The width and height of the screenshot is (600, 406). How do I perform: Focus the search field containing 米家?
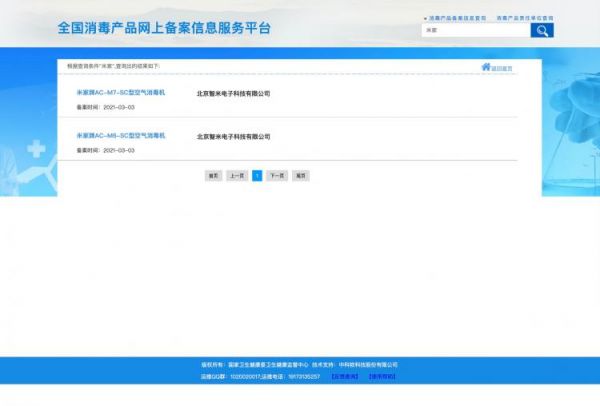pos(476,31)
